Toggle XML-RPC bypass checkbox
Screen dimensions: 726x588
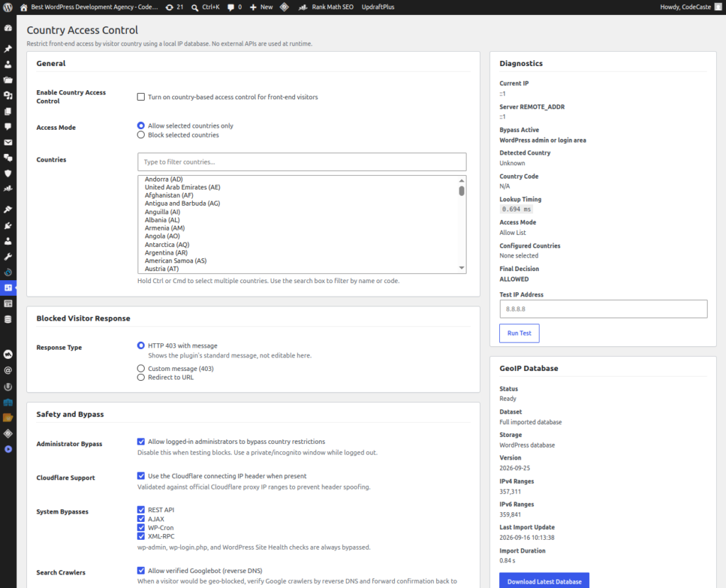click(141, 536)
